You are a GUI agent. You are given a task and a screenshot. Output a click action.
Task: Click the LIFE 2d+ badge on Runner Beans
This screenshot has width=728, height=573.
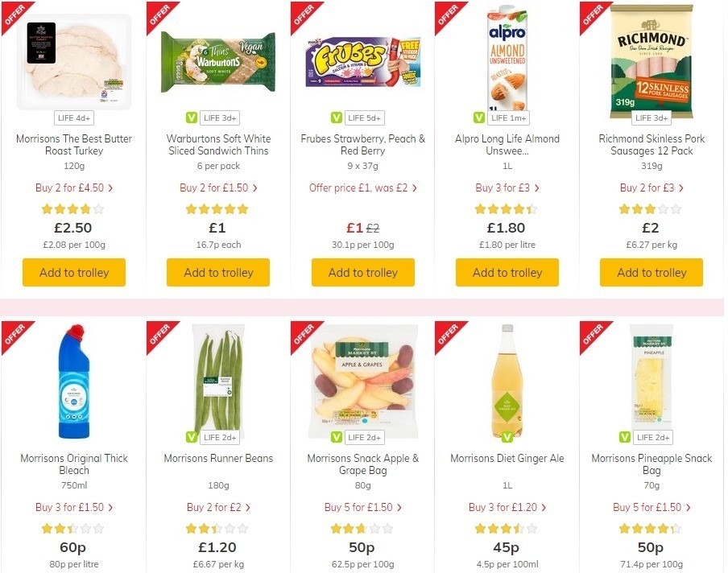click(x=217, y=437)
